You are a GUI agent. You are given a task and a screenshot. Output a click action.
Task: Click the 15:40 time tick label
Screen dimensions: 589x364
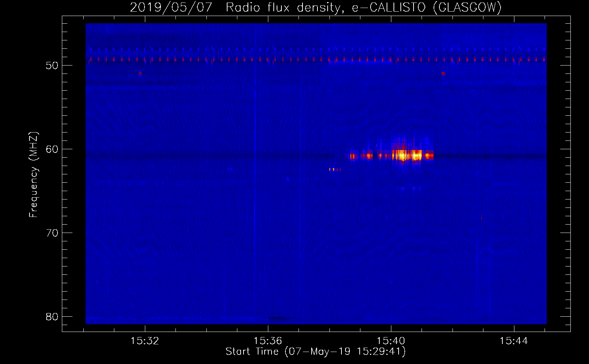pos(391,341)
